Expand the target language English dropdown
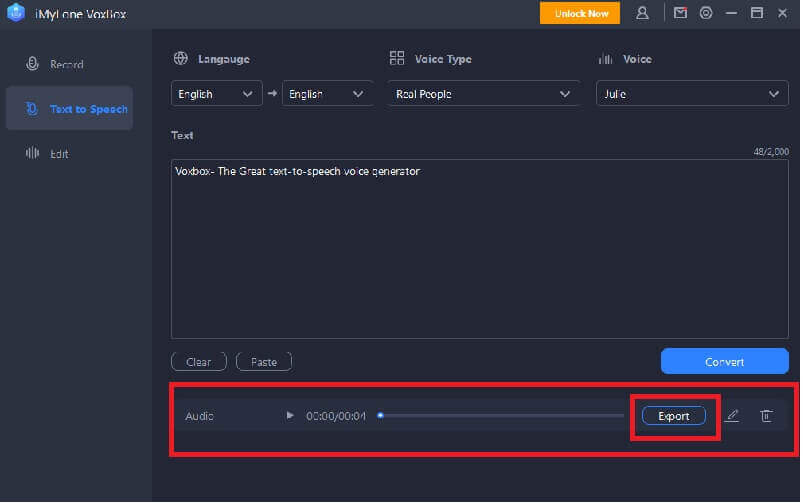The image size is (803, 503). [327, 94]
